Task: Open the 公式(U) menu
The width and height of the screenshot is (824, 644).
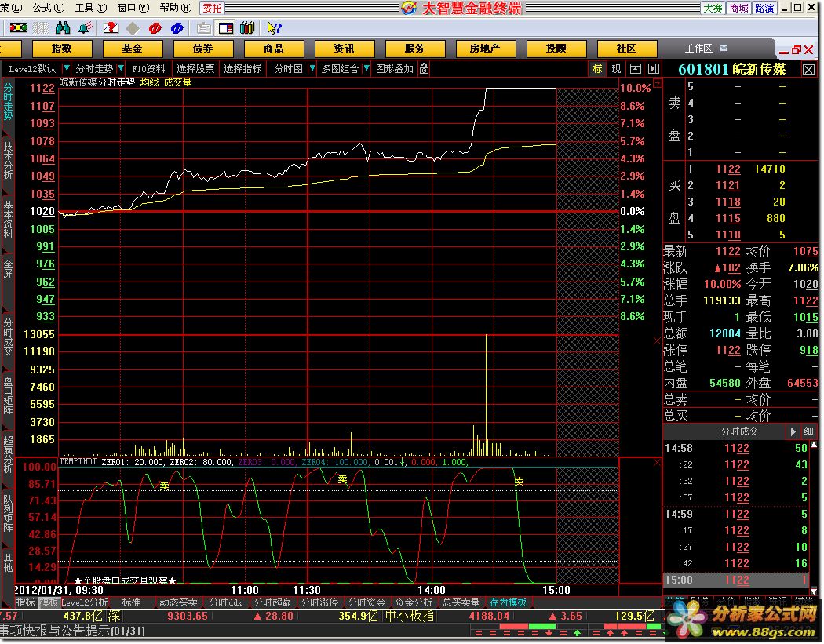Action: click(x=49, y=8)
